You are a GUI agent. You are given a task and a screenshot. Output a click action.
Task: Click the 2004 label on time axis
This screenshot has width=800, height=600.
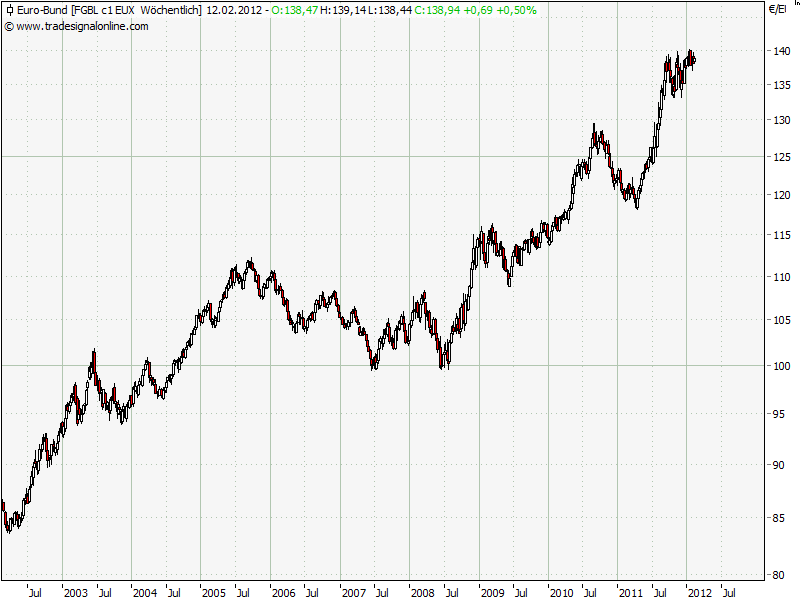(x=145, y=593)
